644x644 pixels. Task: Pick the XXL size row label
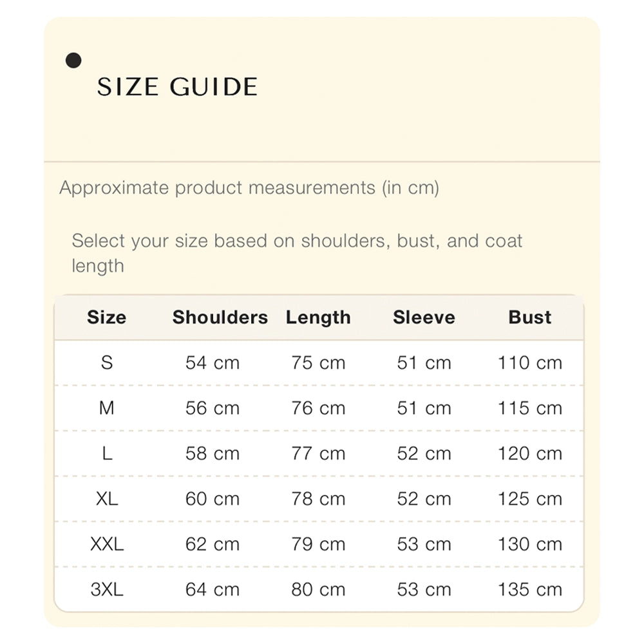[x=107, y=544]
